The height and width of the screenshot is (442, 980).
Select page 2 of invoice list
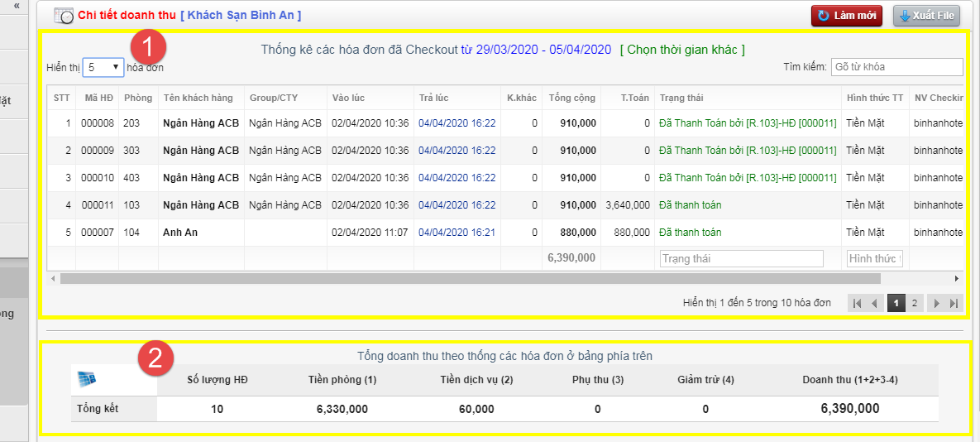pyautogui.click(x=914, y=304)
